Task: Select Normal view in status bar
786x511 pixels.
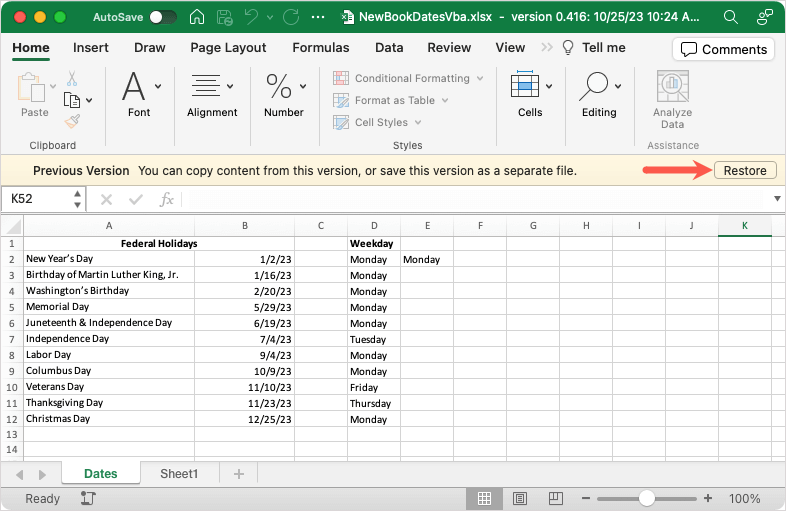Action: pyautogui.click(x=484, y=498)
